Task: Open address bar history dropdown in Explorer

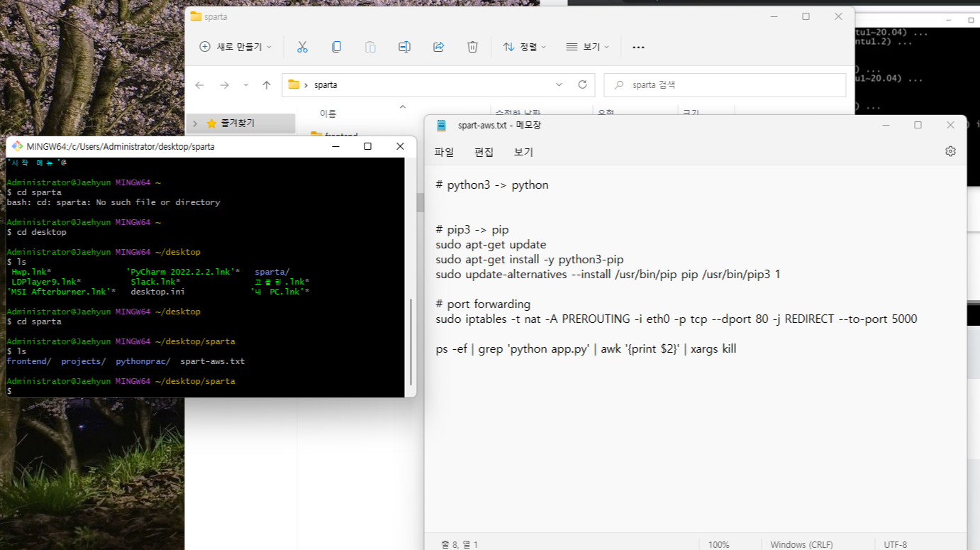Action: (x=559, y=84)
